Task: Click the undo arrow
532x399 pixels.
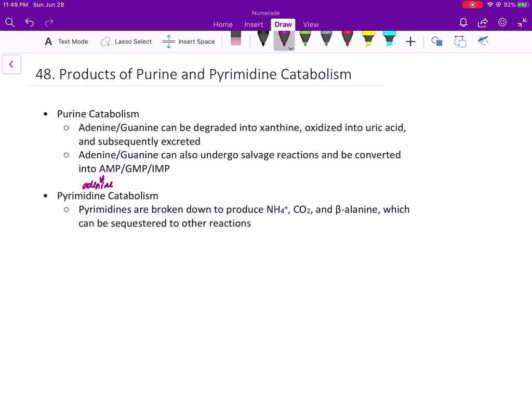Action: point(29,22)
